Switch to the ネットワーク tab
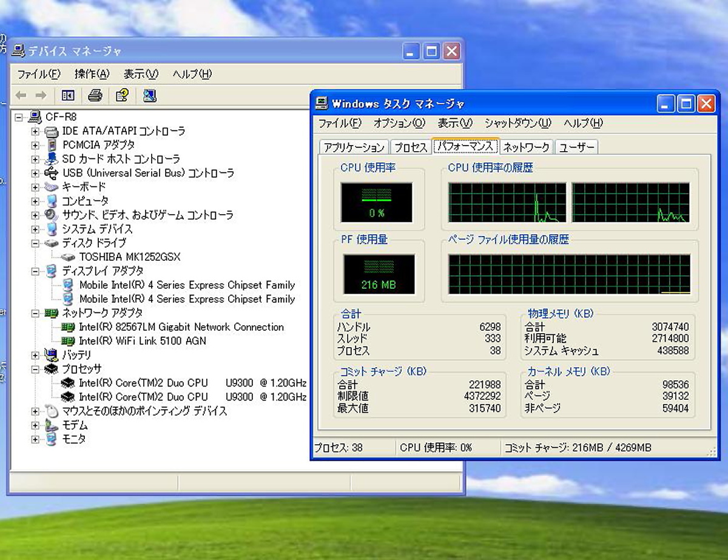Screen dimensions: 728x560 (526, 147)
